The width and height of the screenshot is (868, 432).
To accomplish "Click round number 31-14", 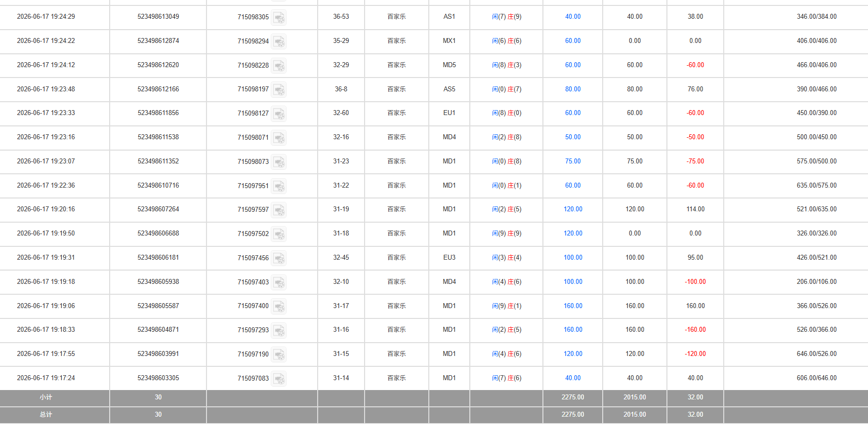I will tap(341, 378).
